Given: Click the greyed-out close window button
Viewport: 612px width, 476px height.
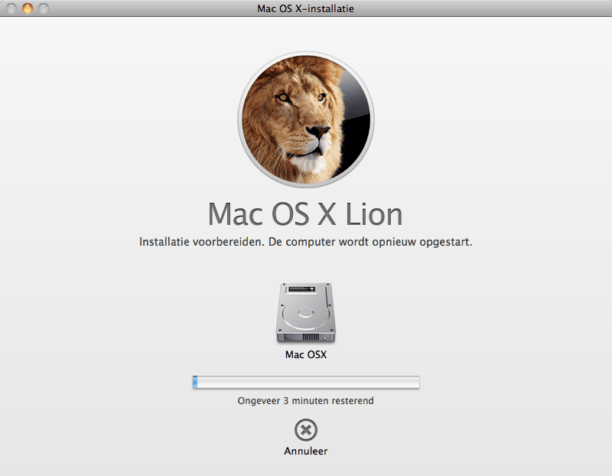Looking at the screenshot, I should [11, 8].
